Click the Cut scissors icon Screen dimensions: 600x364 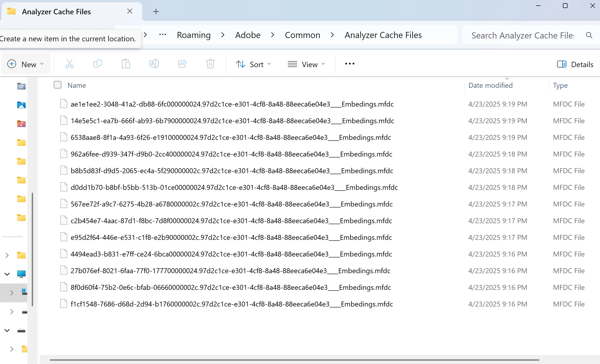coord(69,64)
